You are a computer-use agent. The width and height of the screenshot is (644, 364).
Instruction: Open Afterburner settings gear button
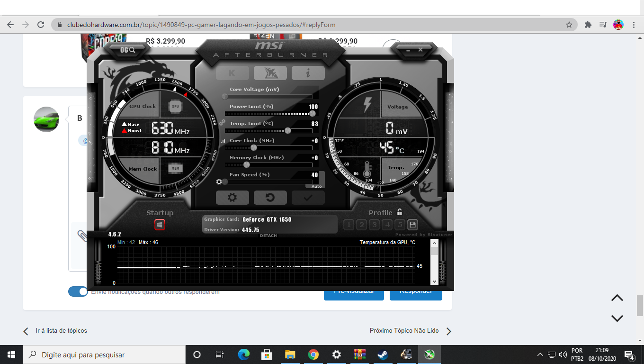(x=232, y=198)
